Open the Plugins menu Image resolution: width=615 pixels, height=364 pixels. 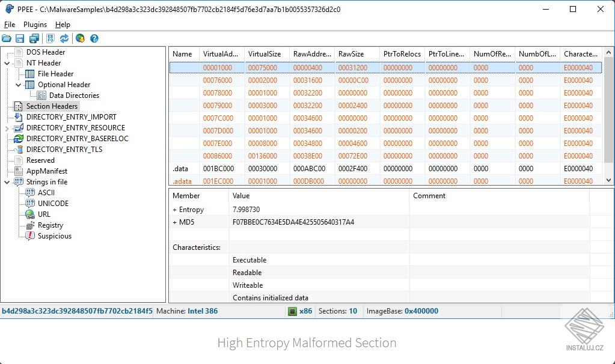(35, 25)
